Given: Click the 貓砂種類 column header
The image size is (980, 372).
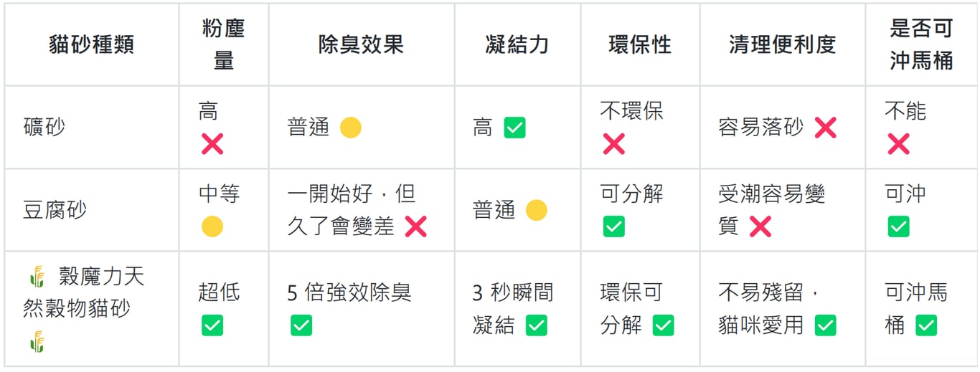Looking at the screenshot, I should tap(91, 44).
